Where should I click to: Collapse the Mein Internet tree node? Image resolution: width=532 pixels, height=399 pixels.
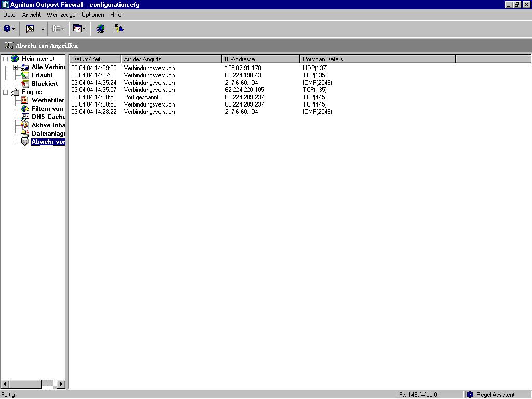click(6, 59)
